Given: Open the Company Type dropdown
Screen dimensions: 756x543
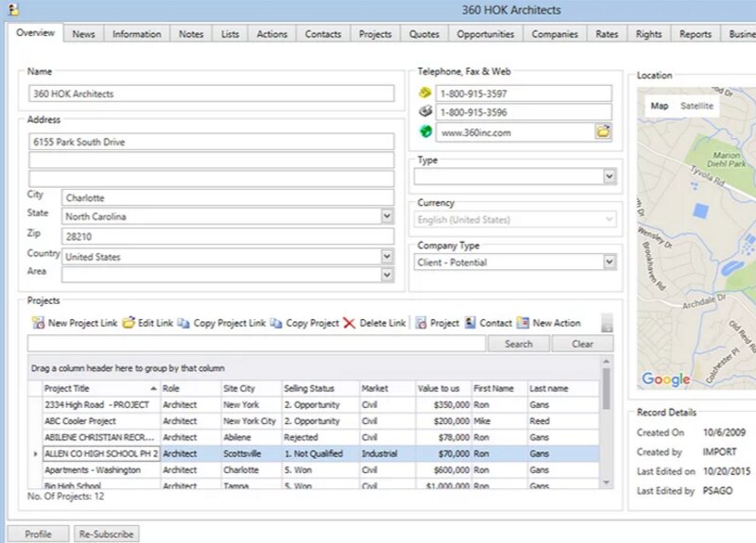Looking at the screenshot, I should [x=609, y=263].
